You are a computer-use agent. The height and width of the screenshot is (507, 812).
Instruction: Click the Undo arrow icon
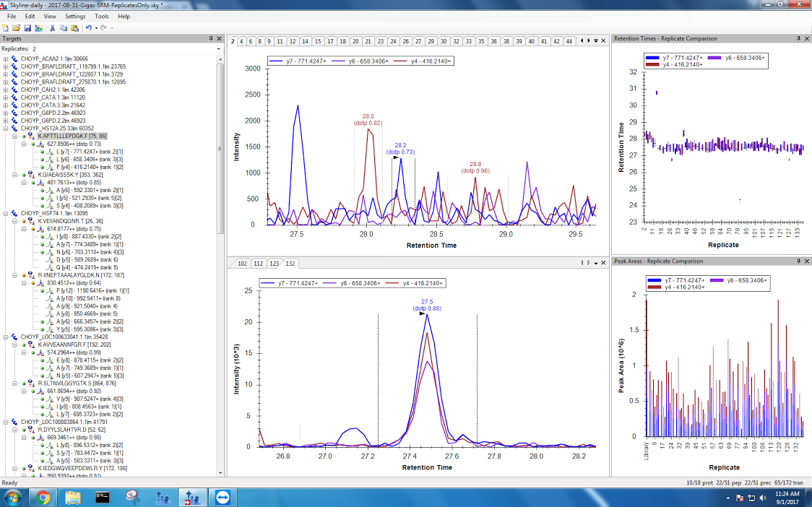pyautogui.click(x=88, y=28)
